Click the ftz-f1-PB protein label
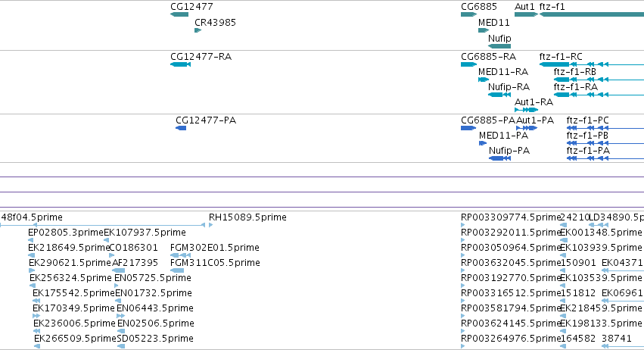Viewport: 644px width, 350px height. (x=587, y=136)
